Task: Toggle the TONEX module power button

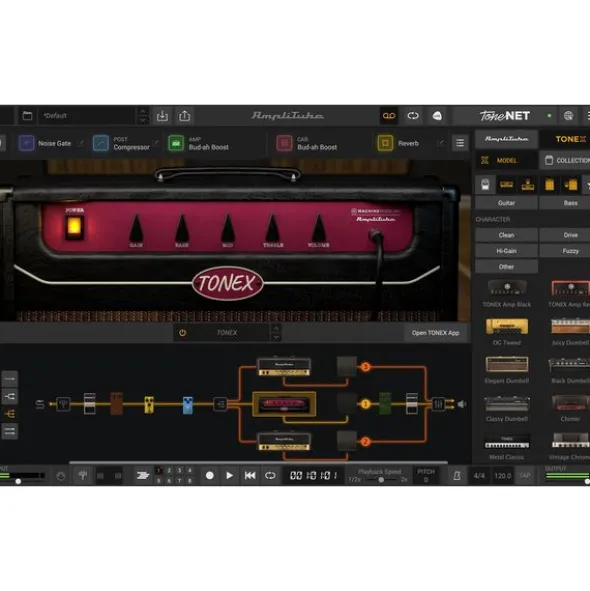Action: coord(182,333)
